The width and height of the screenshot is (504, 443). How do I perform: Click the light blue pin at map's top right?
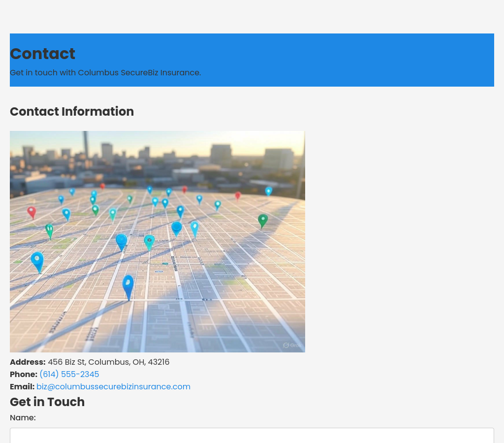[x=268, y=191]
